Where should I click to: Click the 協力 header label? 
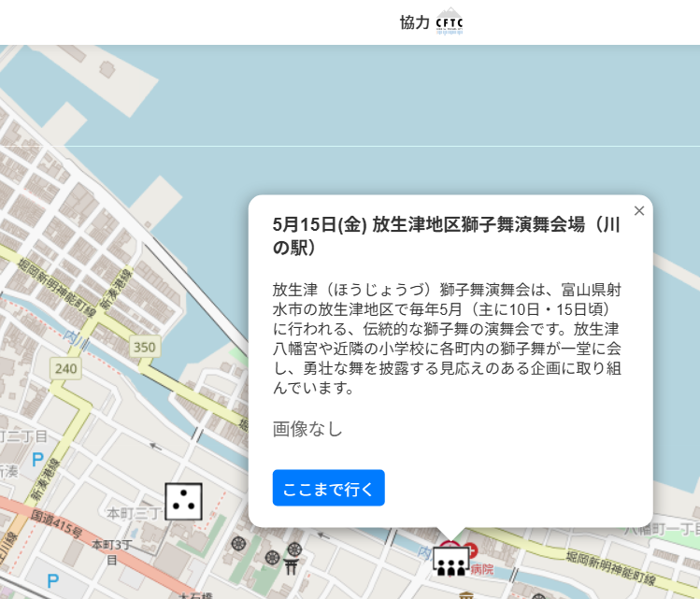[x=414, y=21]
